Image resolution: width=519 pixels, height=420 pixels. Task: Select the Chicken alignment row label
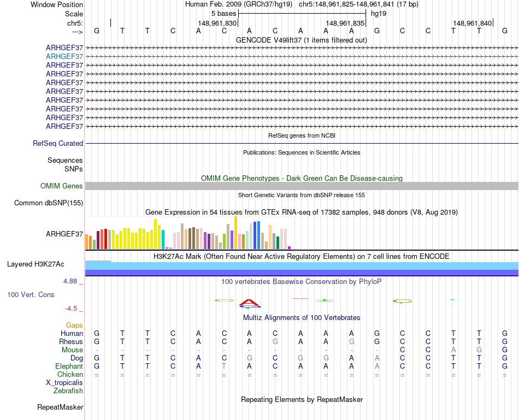tap(70, 374)
